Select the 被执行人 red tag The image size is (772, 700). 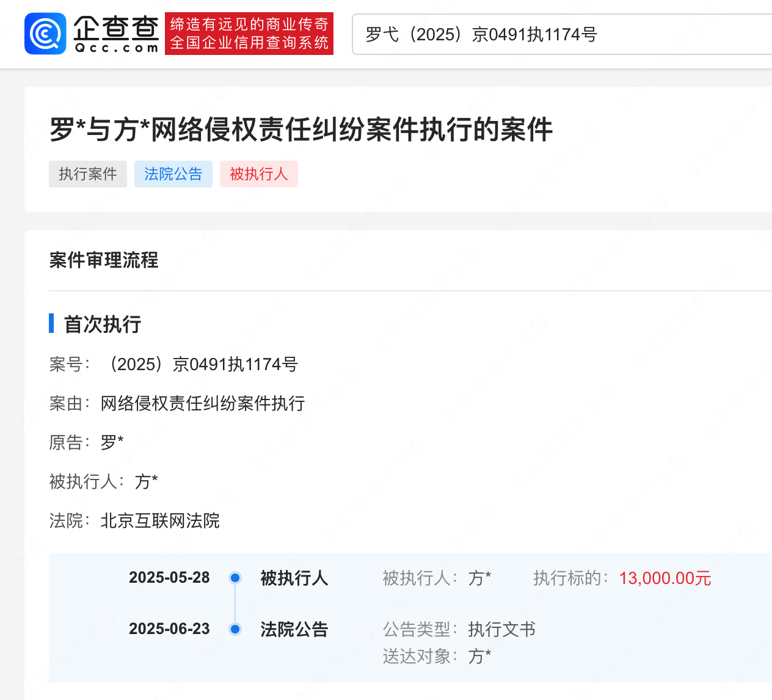pyautogui.click(x=259, y=174)
